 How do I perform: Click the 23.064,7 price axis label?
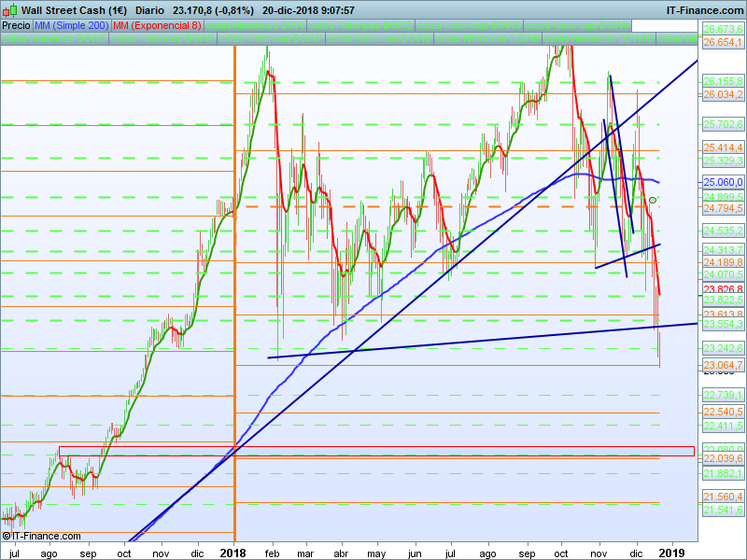[x=723, y=365]
